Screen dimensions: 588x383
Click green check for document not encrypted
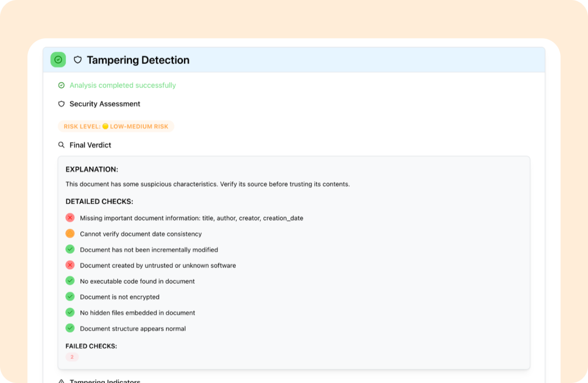tap(70, 297)
